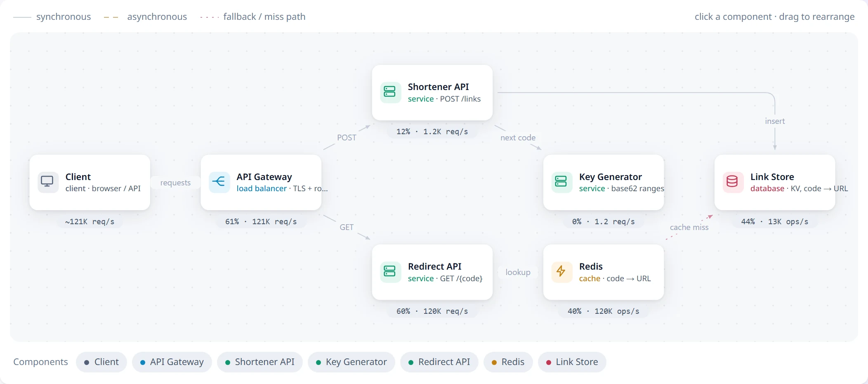The height and width of the screenshot is (384, 868).
Task: Click the Client monitor icon
Action: click(x=48, y=182)
